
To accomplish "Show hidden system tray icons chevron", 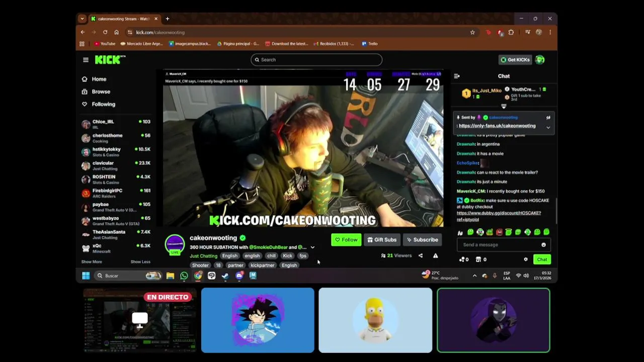I will (x=474, y=276).
